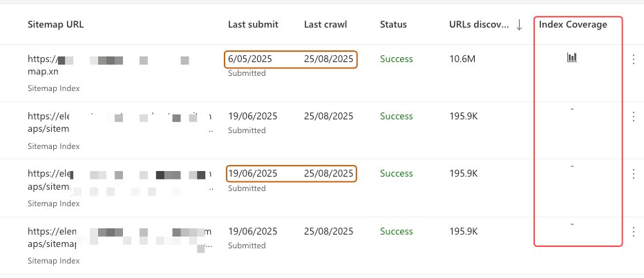
Task: Sort by Last crawl column header
Action: click(325, 25)
